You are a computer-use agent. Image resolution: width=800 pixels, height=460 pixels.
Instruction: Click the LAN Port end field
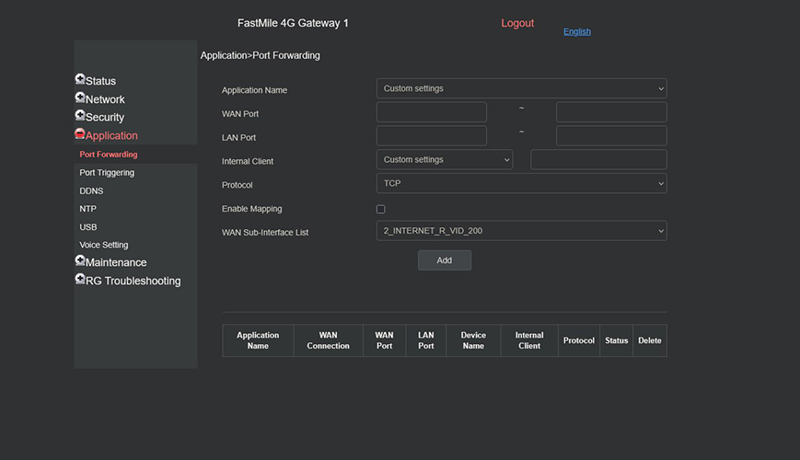pyautogui.click(x=611, y=136)
